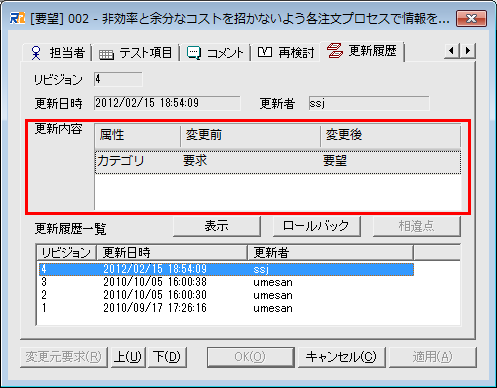497x388 pixels.
Task: Click the 要求 value in 変更前 column
Action: 195,161
